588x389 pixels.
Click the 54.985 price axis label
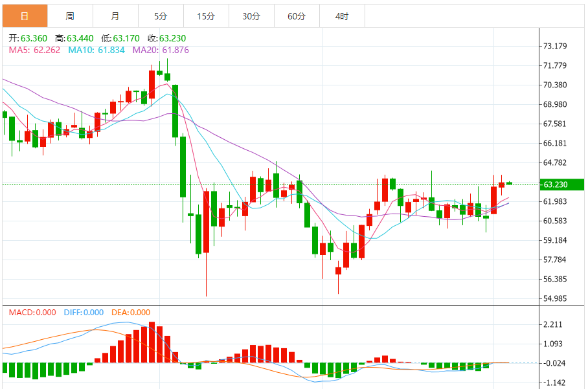coord(555,298)
